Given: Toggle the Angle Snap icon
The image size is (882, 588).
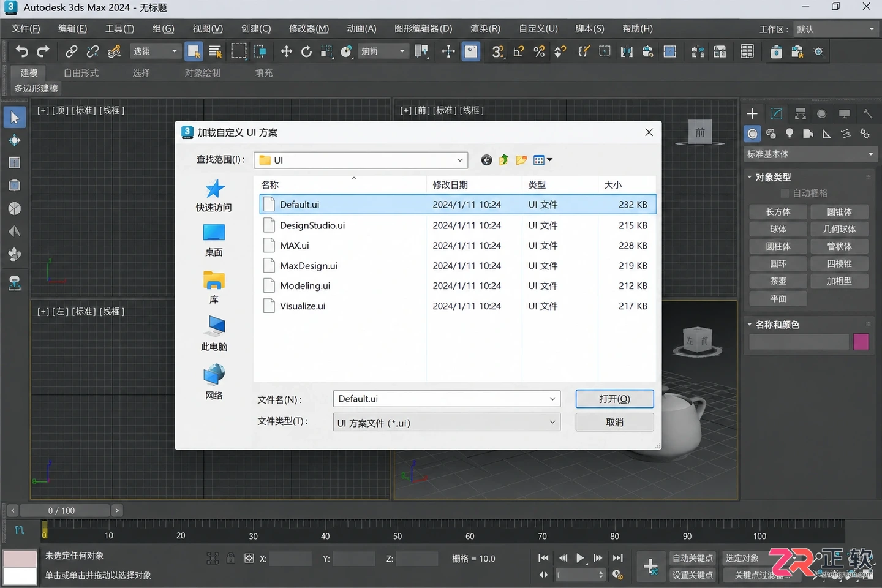Looking at the screenshot, I should (x=519, y=51).
